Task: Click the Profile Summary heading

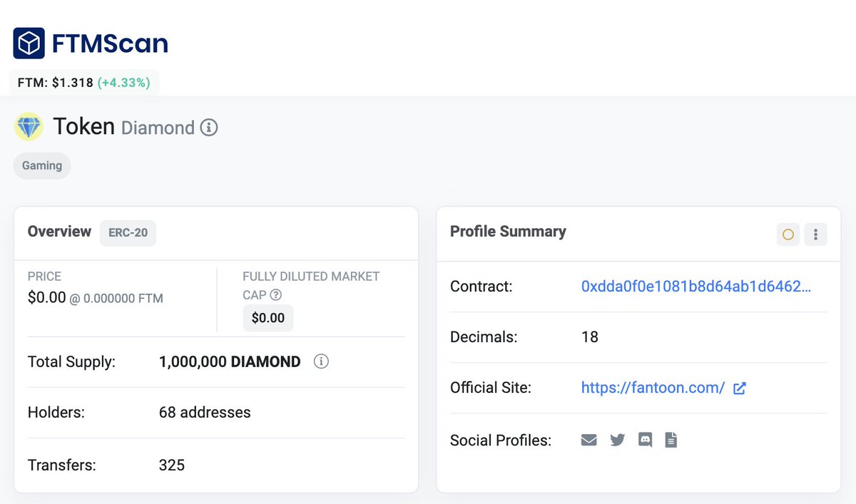Action: coord(508,232)
